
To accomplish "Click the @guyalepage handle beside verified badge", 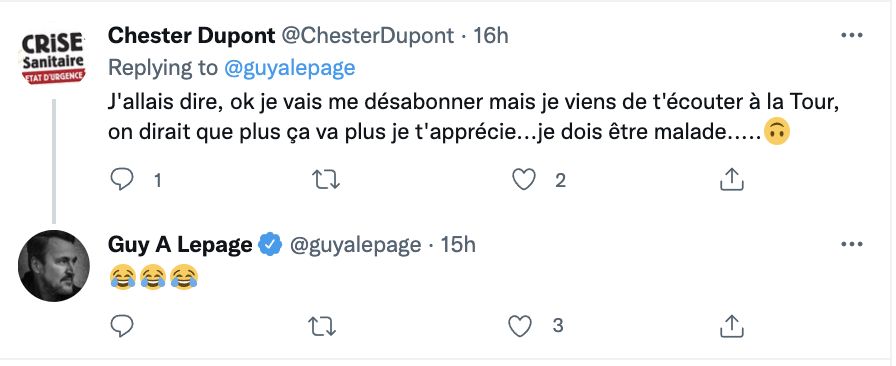I will click(355, 245).
